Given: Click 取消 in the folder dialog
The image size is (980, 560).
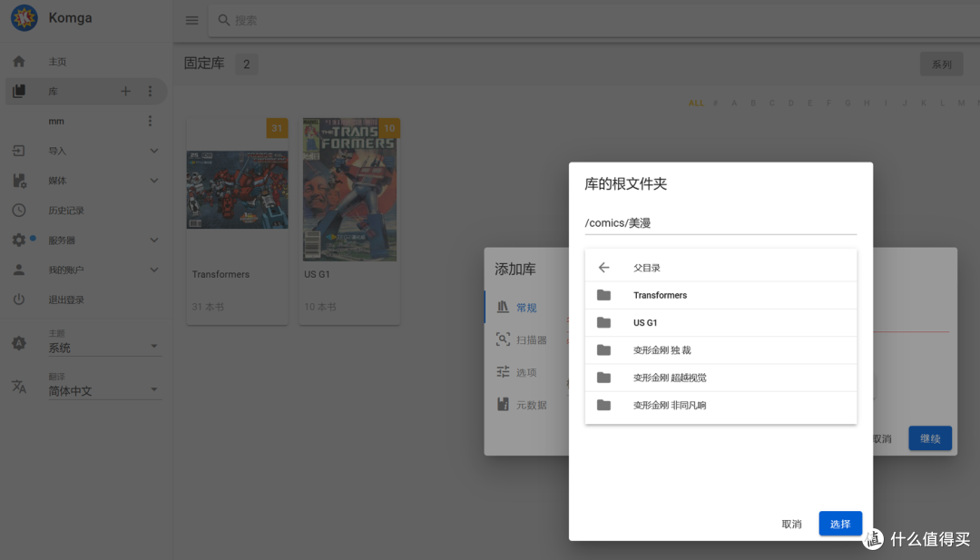Looking at the screenshot, I should (791, 524).
